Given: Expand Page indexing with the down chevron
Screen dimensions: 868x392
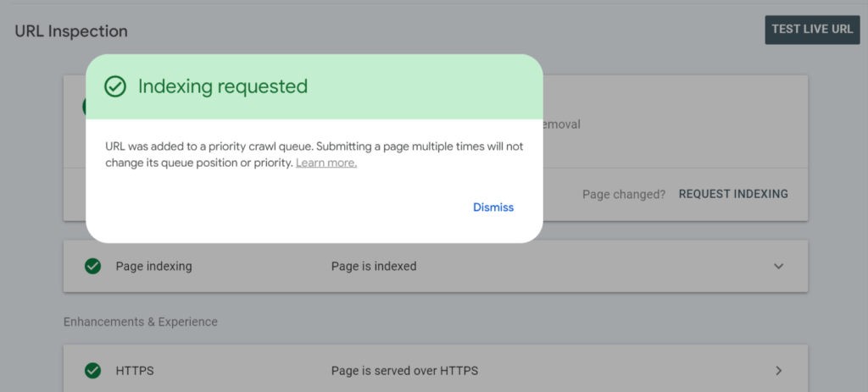Looking at the screenshot, I should point(778,266).
